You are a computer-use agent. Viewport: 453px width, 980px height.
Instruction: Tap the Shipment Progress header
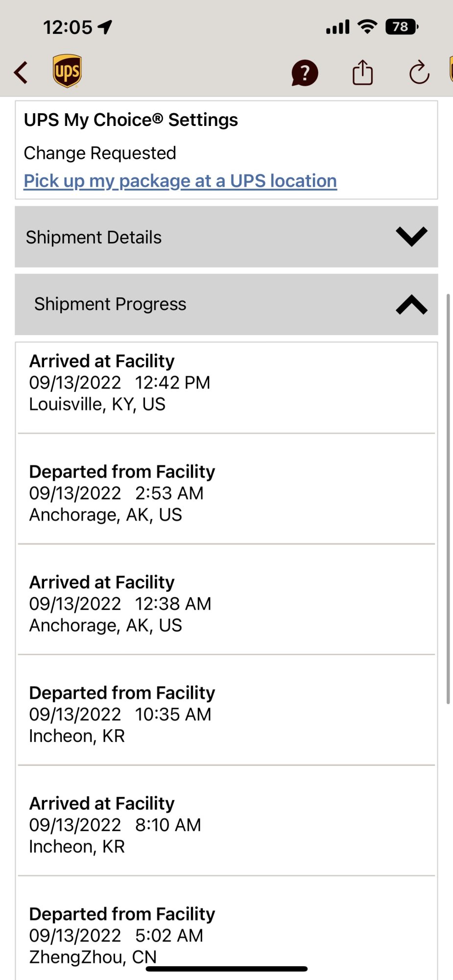(110, 304)
